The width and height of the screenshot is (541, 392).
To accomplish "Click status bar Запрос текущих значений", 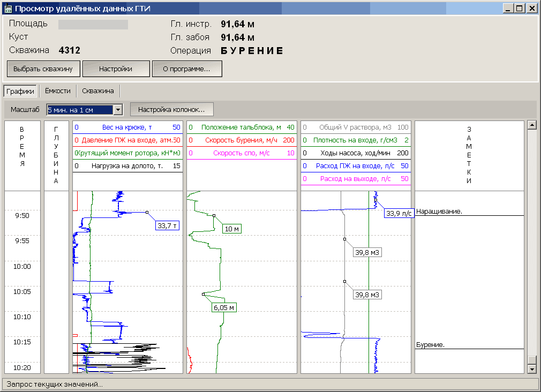I will (x=55, y=384).
